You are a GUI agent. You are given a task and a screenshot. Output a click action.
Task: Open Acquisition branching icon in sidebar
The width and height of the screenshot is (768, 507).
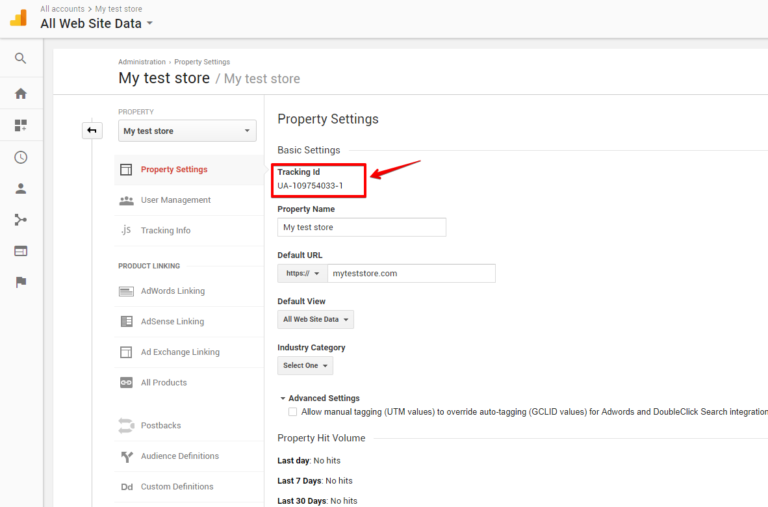(21, 220)
